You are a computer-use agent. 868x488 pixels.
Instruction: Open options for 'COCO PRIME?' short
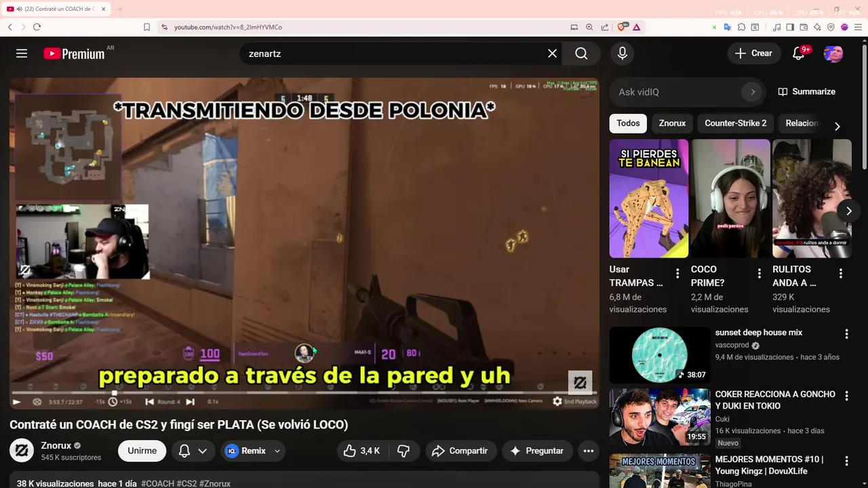point(759,274)
